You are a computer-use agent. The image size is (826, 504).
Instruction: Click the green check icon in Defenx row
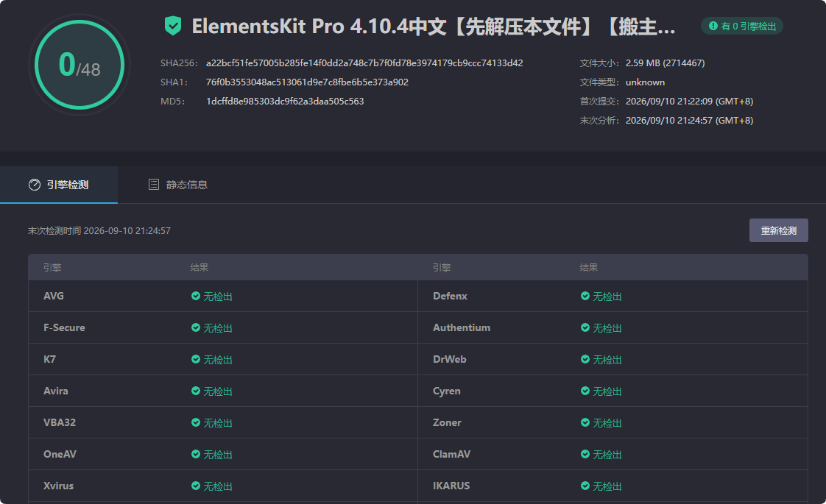click(585, 296)
